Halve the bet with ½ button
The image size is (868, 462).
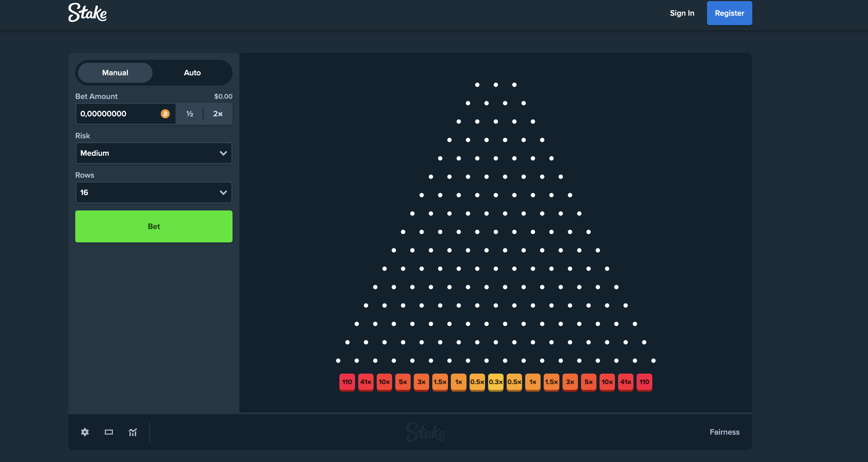pos(190,114)
